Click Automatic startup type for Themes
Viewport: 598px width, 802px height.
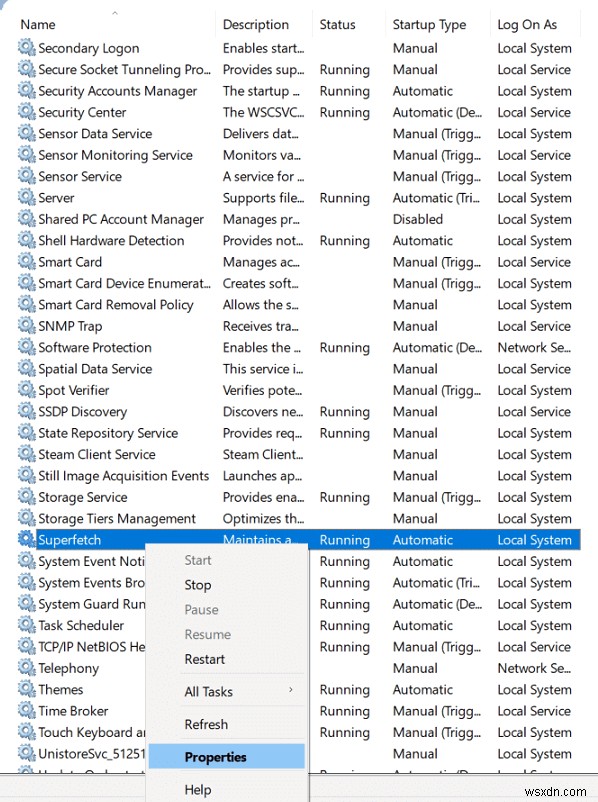point(423,689)
